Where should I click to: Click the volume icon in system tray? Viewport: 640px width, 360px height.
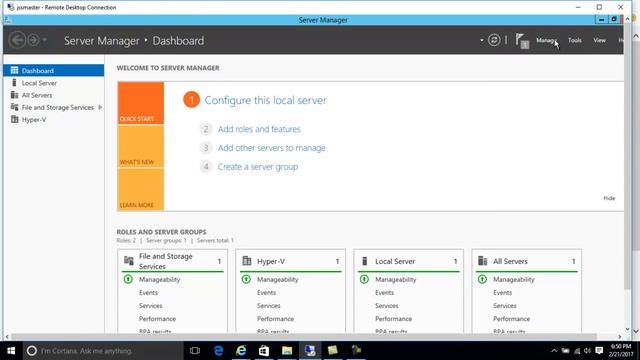pos(587,351)
